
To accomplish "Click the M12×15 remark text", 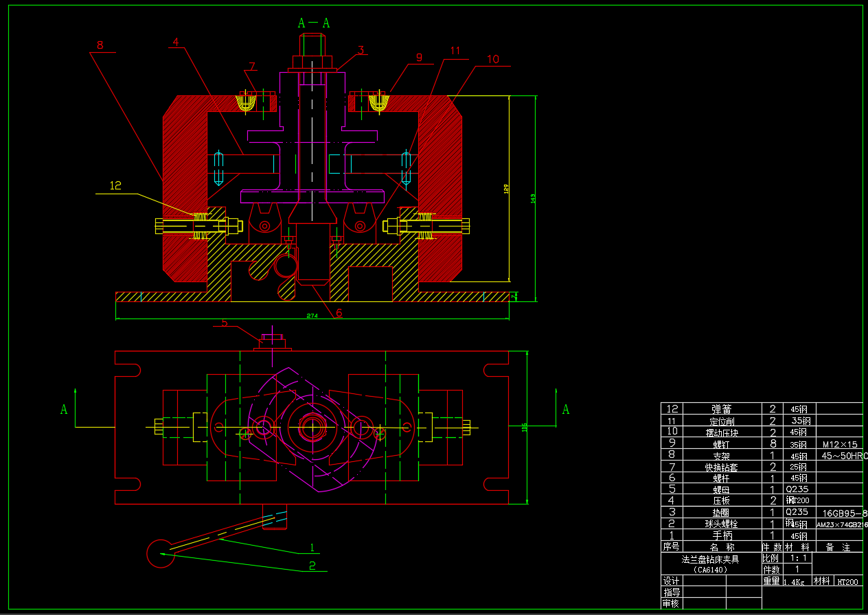I will [x=839, y=444].
